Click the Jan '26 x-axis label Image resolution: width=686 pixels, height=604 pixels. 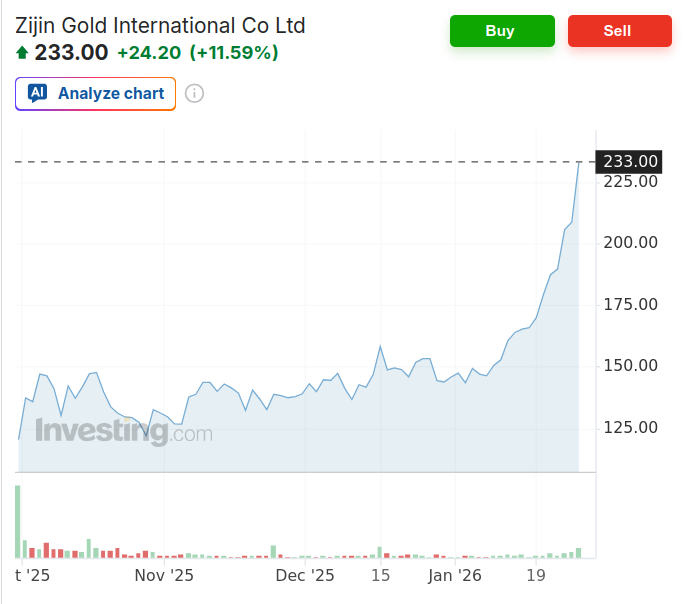455,576
